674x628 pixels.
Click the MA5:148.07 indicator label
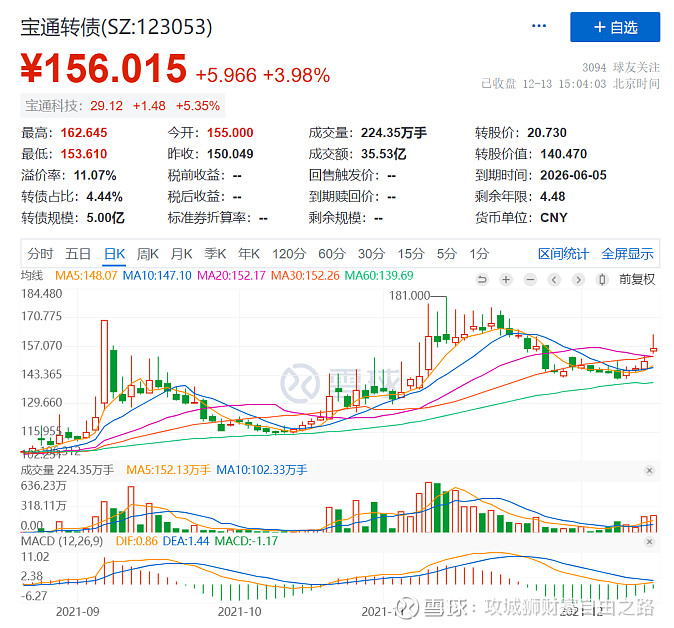(x=86, y=276)
